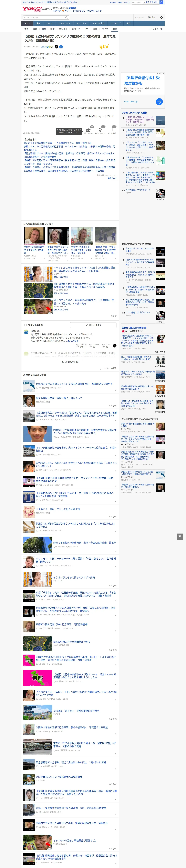The height and width of the screenshot is (868, 186).
Task: Open article 阪急京都で人身事故
Action: point(71,762)
